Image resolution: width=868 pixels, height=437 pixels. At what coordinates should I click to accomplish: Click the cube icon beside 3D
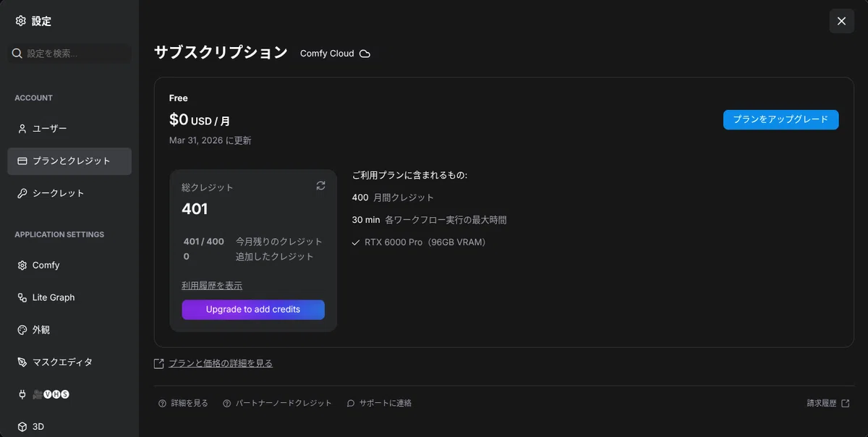pos(22,427)
